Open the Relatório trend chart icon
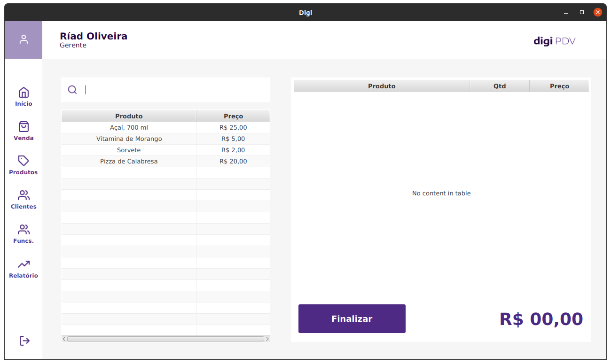The image size is (611, 364). (x=23, y=264)
